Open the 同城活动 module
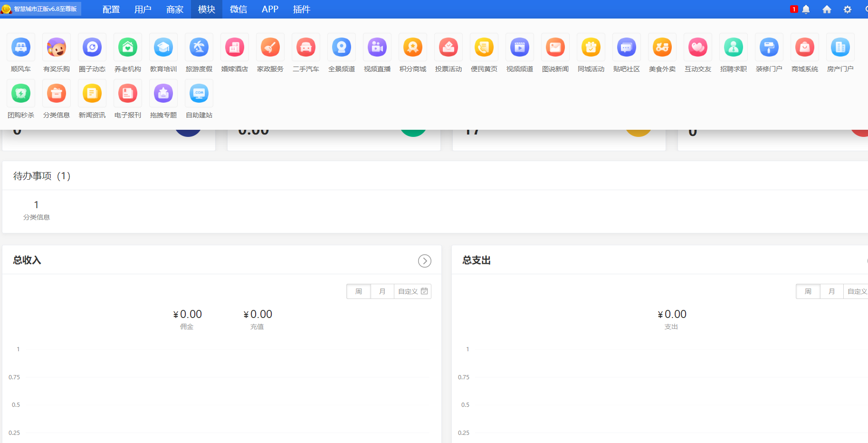This screenshot has height=443, width=868. 591,53
